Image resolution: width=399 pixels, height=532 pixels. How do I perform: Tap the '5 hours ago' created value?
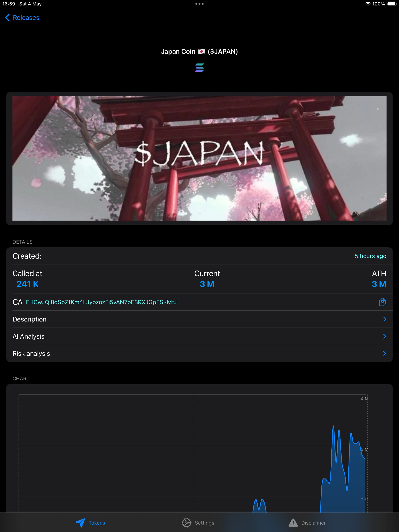pyautogui.click(x=371, y=256)
